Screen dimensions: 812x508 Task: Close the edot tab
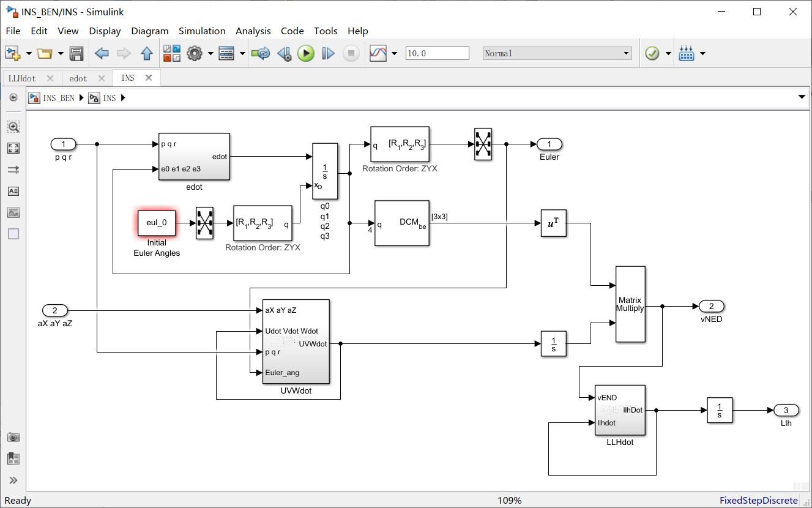[102, 78]
